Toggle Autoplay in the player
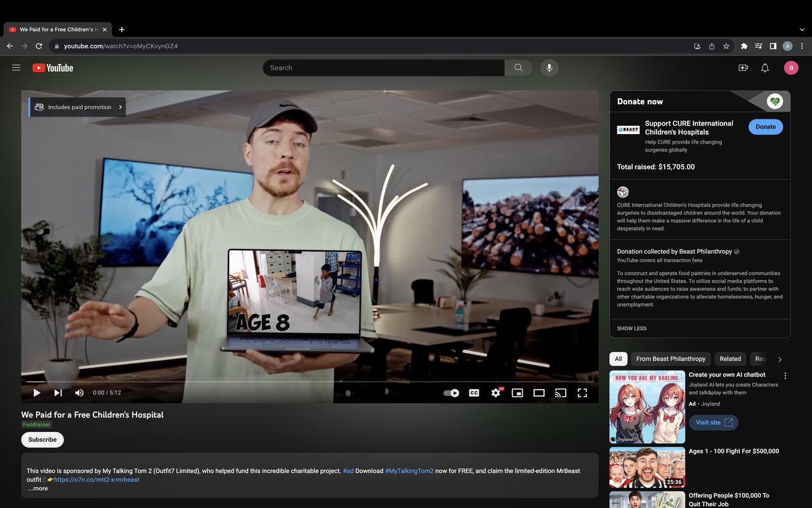Image resolution: width=812 pixels, height=508 pixels. click(x=451, y=392)
